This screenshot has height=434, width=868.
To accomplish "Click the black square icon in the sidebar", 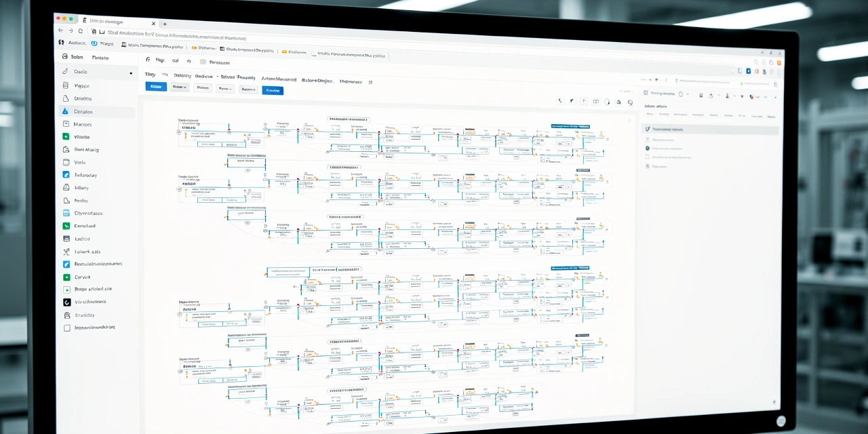I will click(x=66, y=302).
